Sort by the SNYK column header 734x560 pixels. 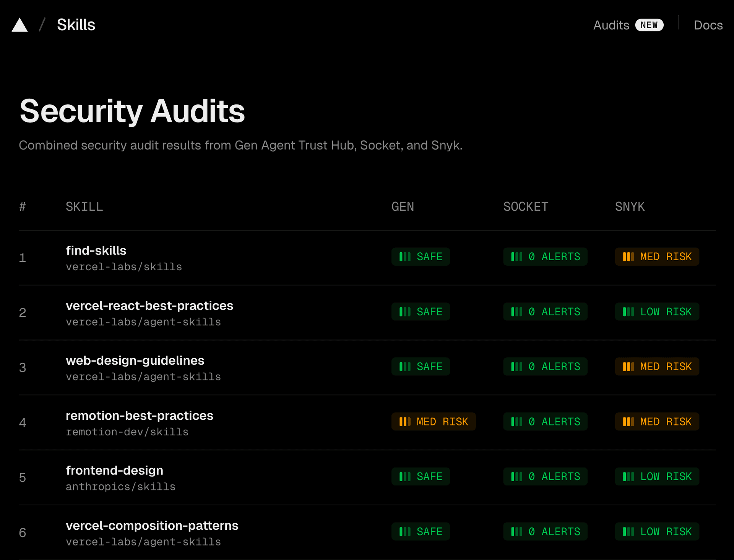coord(630,206)
